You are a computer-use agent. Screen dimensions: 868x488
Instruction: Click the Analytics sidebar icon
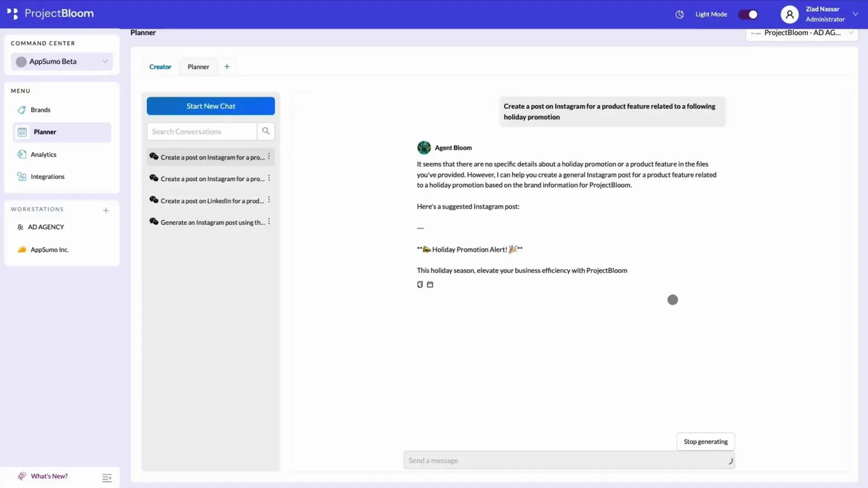tap(22, 154)
